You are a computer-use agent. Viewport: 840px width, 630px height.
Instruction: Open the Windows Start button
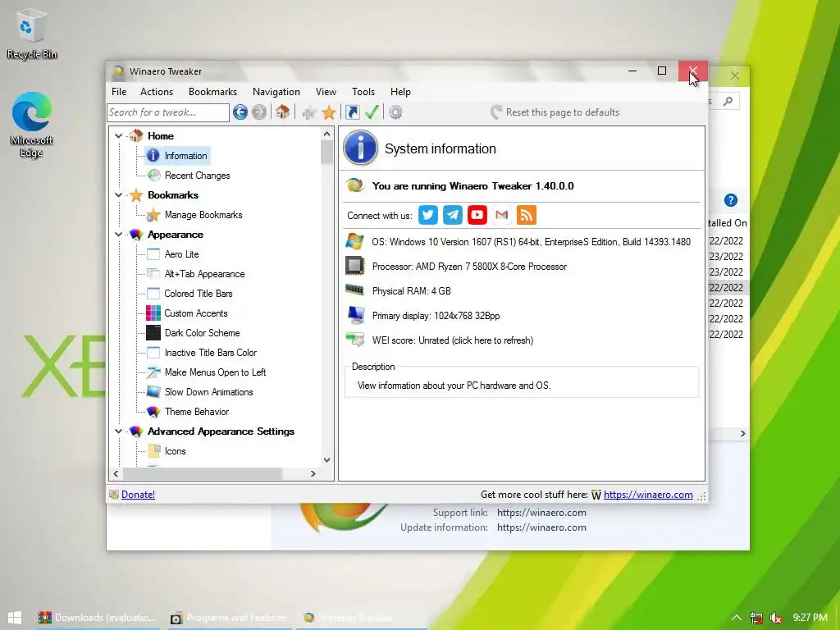15,617
